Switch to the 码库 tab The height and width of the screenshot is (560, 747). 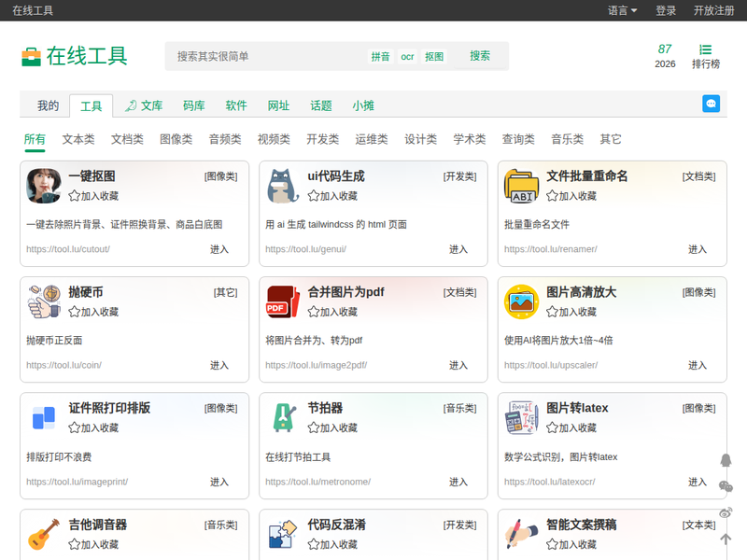tap(194, 105)
